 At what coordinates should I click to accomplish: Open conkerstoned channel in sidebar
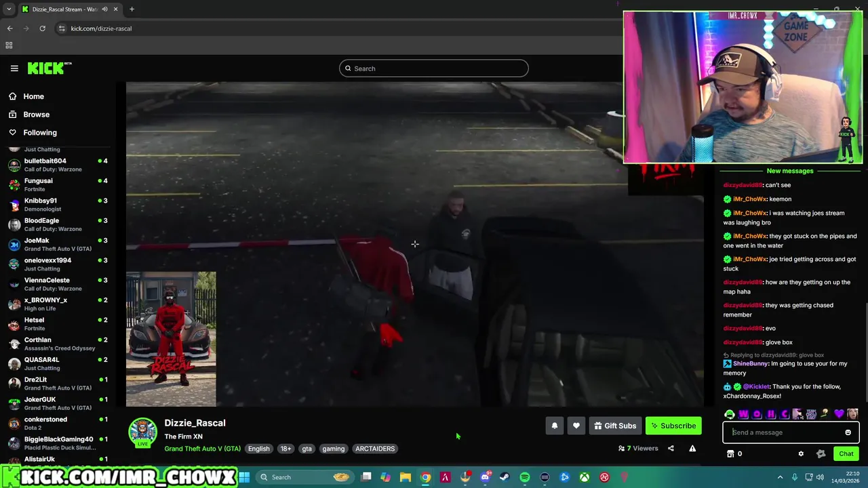(58, 423)
